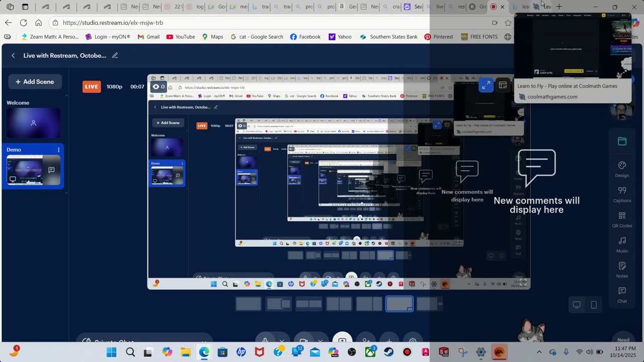Click the volume icon in system tray
The width and height of the screenshot is (644, 362).
pyautogui.click(x=589, y=352)
